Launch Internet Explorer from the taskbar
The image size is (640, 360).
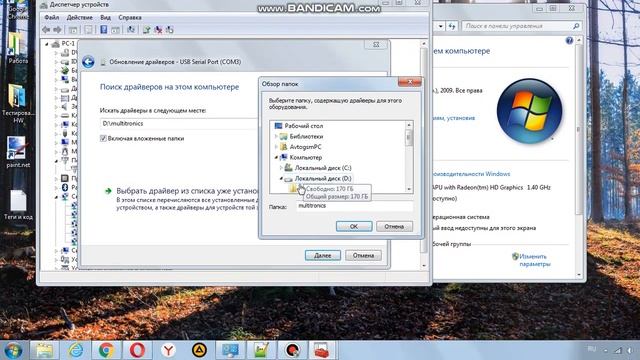76,350
